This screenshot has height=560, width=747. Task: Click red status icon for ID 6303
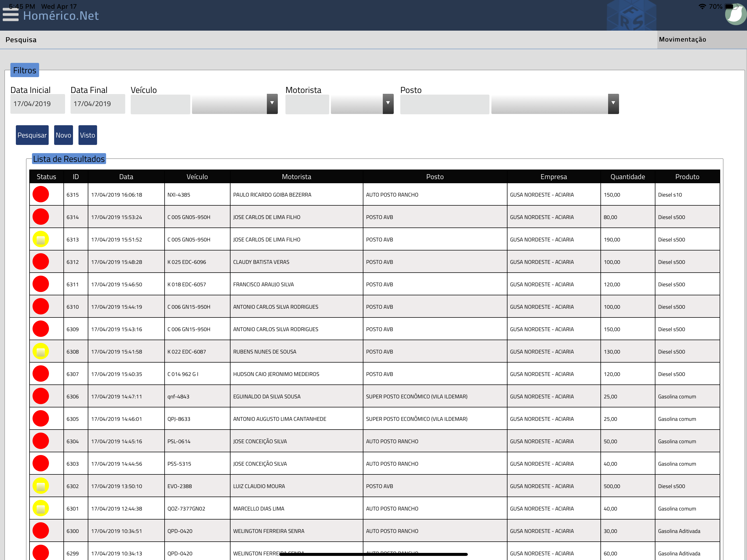point(41,463)
